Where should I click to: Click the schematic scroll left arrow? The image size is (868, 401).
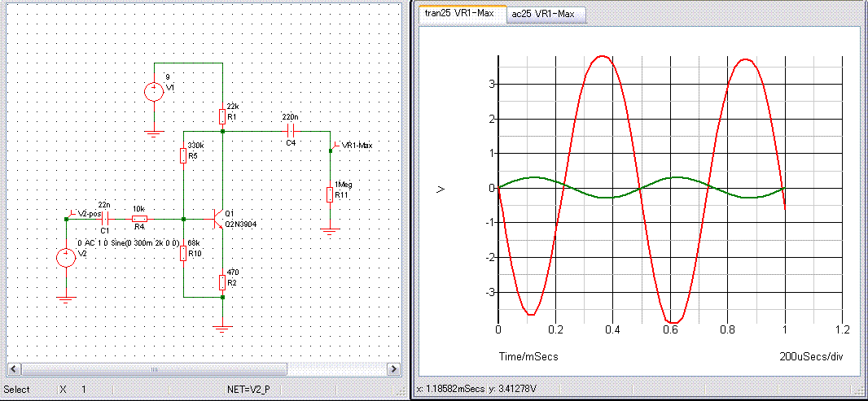(11, 369)
